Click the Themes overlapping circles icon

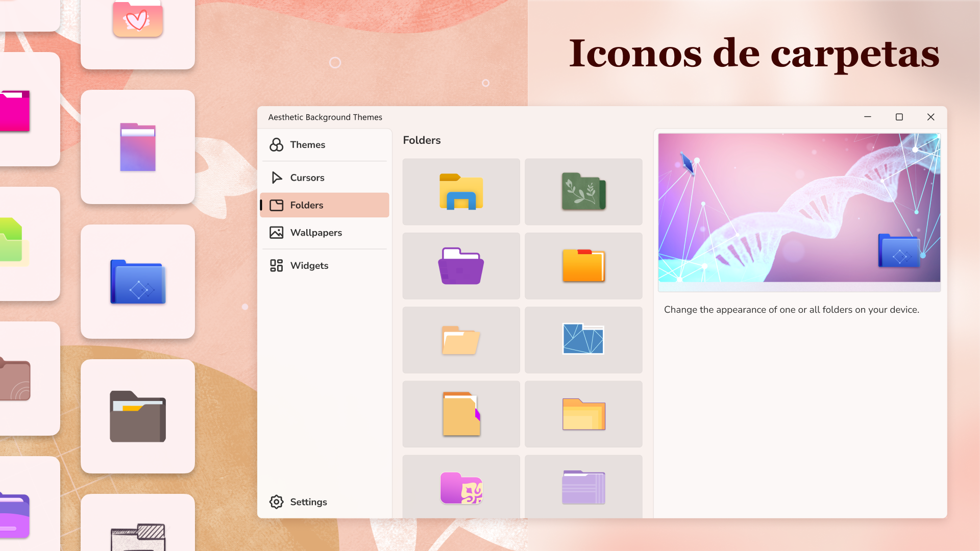click(x=276, y=145)
